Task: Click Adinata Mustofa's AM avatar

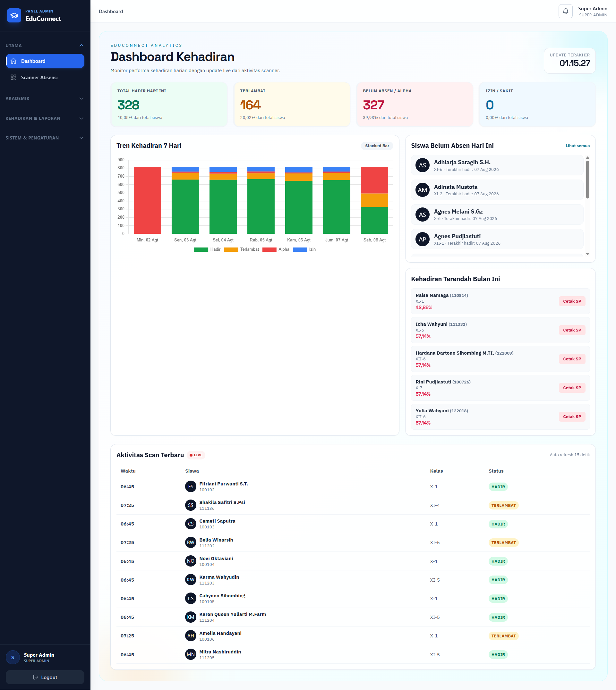Action: coord(423,190)
